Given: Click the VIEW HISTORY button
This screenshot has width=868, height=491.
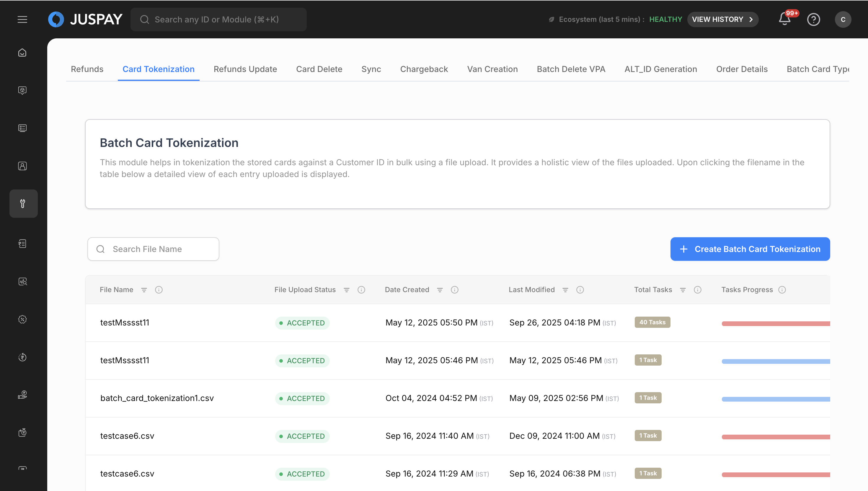Looking at the screenshot, I should pos(722,19).
